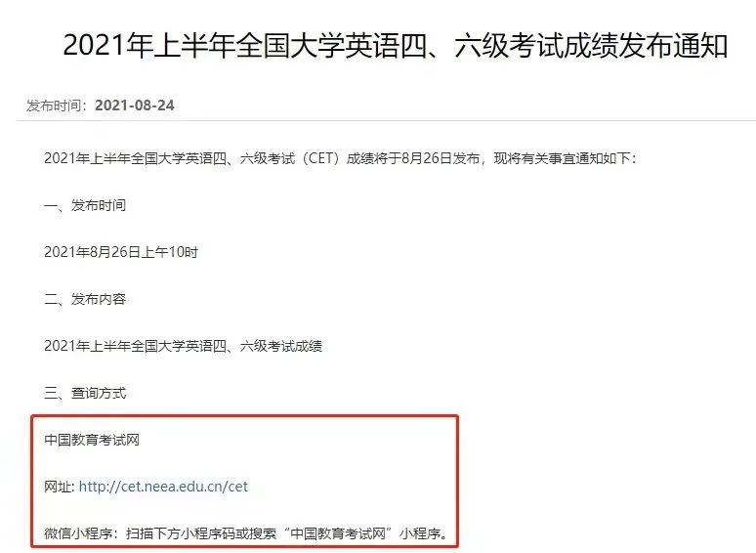Select the heading 三、查询方式

(85, 393)
